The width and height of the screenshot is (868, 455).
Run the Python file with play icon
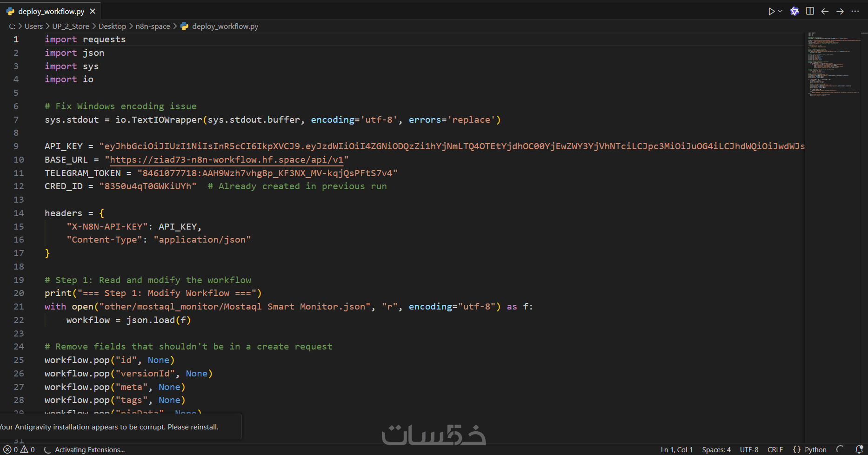(x=771, y=11)
